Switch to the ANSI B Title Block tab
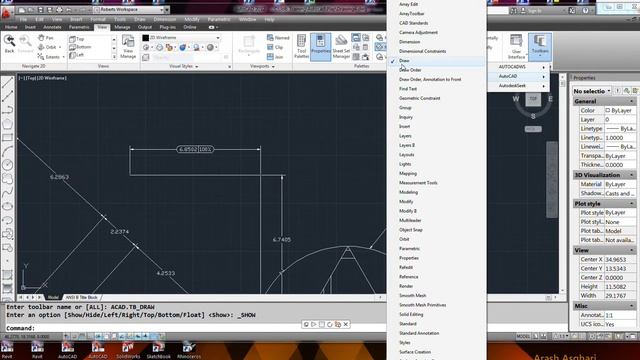Screen dimensions: 640x360 click(82, 297)
